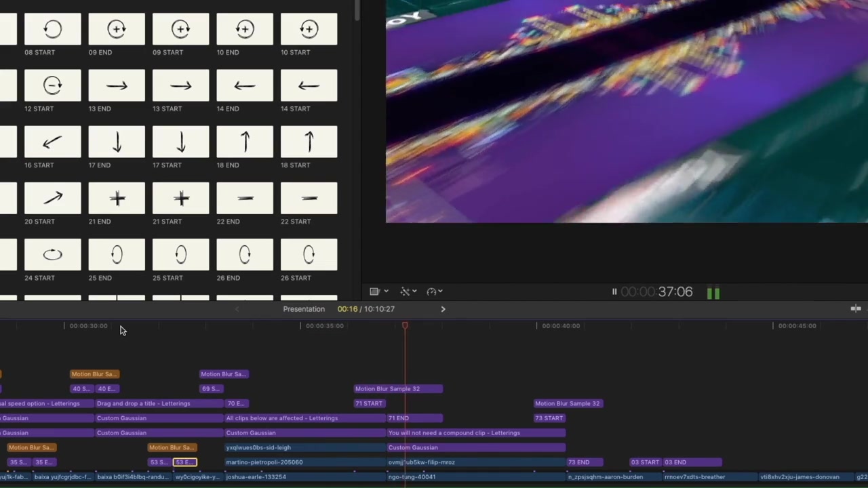Select 'You will not need a compound clip' title

pyautogui.click(x=476, y=433)
